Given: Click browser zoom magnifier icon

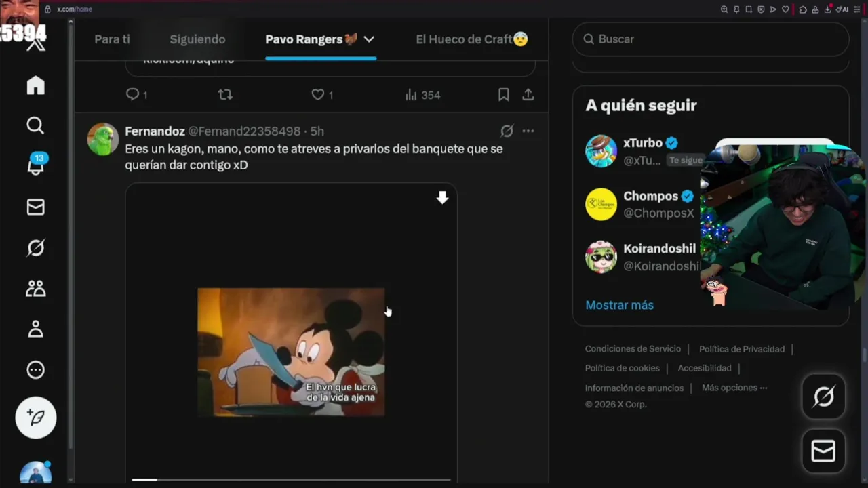Looking at the screenshot, I should (724, 9).
